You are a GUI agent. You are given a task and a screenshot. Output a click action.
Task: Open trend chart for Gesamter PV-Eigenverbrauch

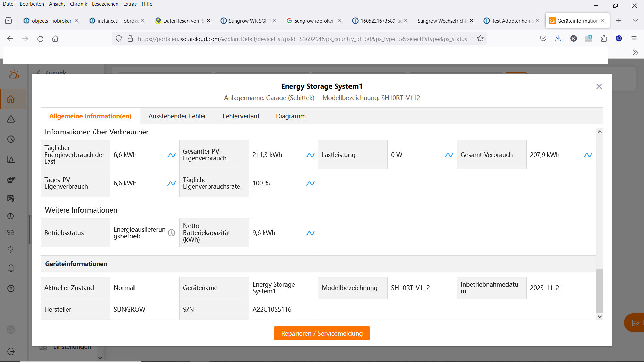pos(310,155)
